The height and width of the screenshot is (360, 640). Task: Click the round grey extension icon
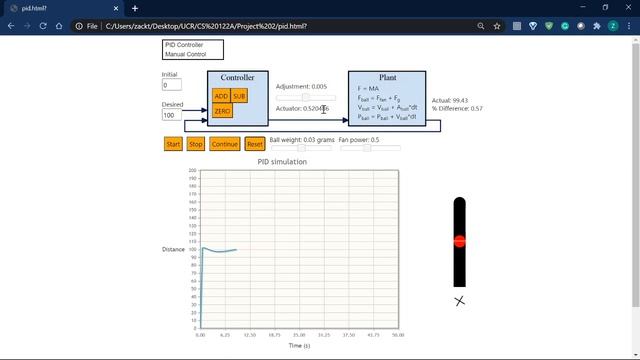pos(581,26)
